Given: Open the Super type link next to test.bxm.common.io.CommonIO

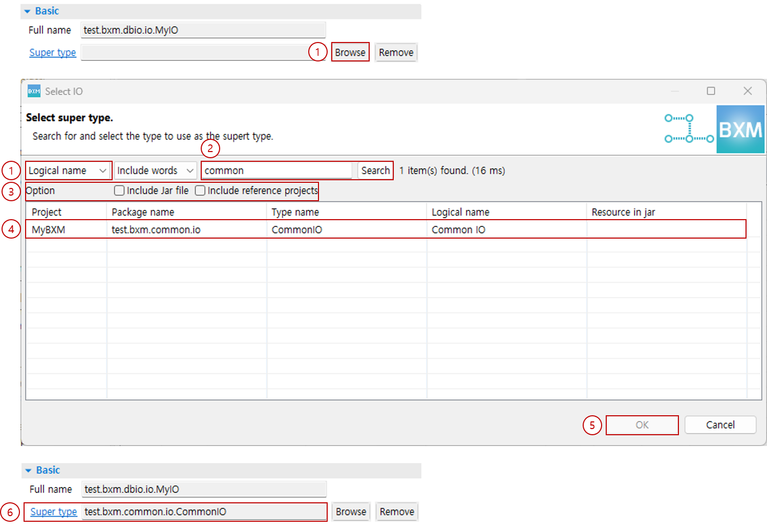Looking at the screenshot, I should (x=53, y=512).
